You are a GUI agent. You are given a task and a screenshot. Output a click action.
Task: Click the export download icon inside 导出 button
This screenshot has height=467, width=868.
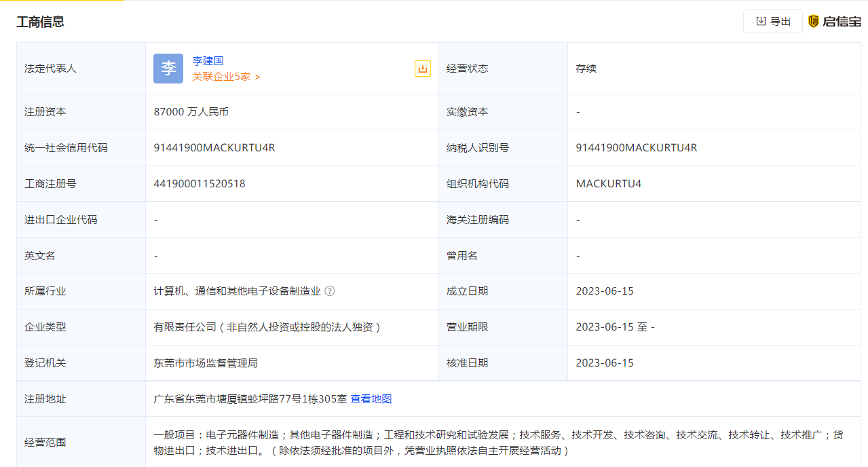click(x=761, y=21)
